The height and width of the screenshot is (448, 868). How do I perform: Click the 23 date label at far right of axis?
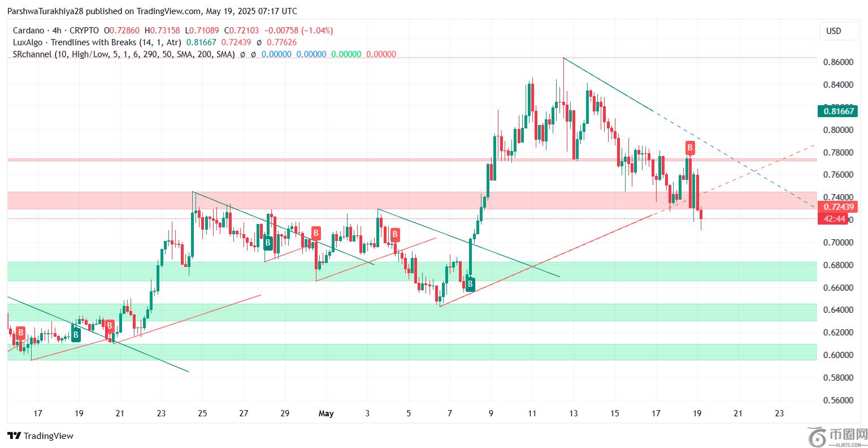pos(779,413)
